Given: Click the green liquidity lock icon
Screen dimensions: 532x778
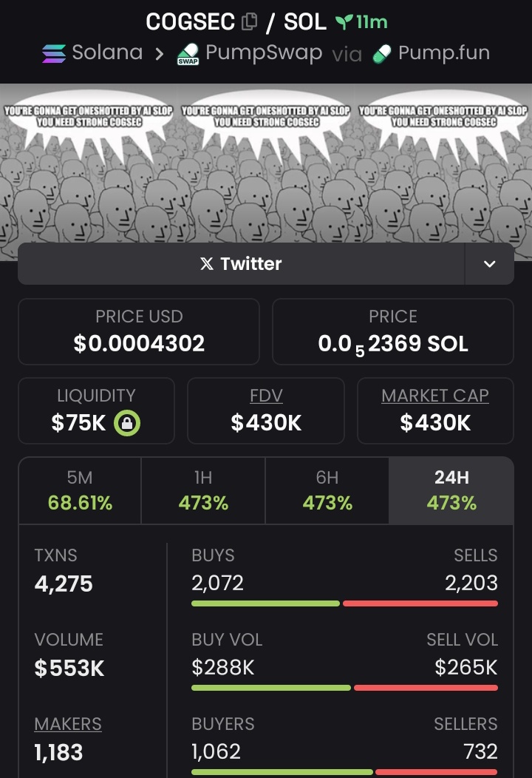Looking at the screenshot, I should point(127,423).
